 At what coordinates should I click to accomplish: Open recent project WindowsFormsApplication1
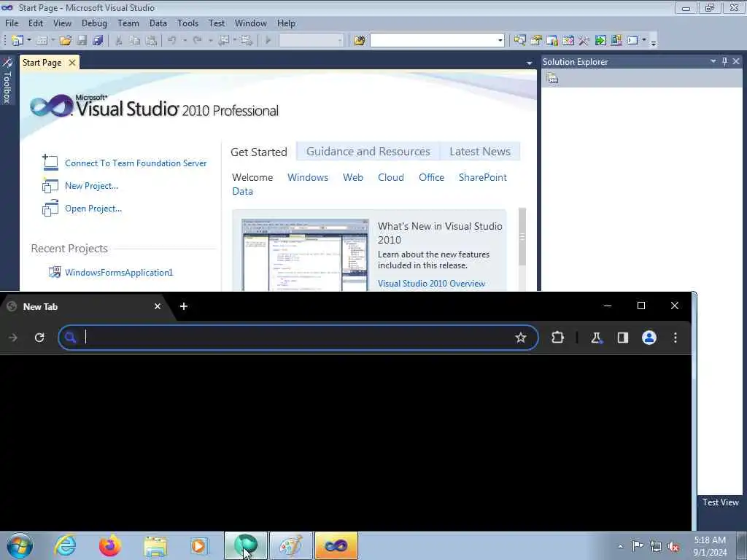tap(119, 273)
